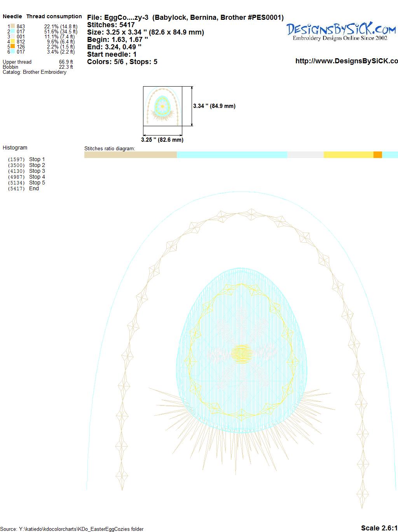Click the yellow flower center in the egg design
Screen dimensions: 398x532
click(x=241, y=353)
